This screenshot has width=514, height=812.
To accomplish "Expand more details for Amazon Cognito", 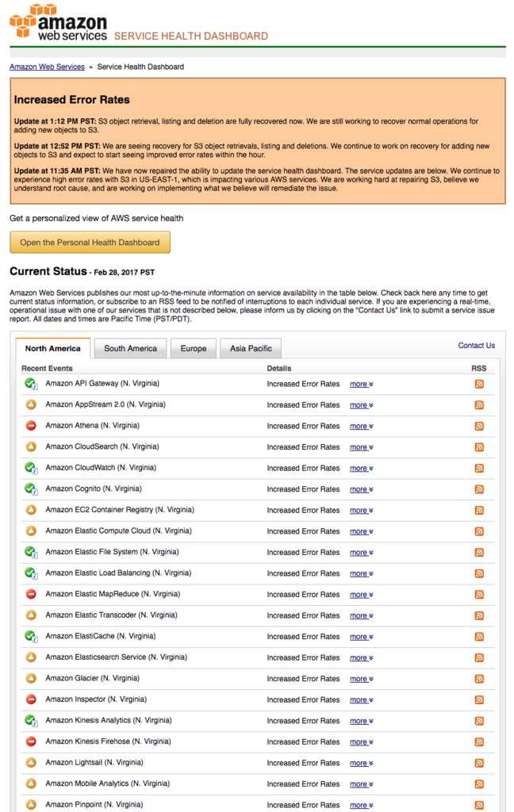I will [361, 489].
